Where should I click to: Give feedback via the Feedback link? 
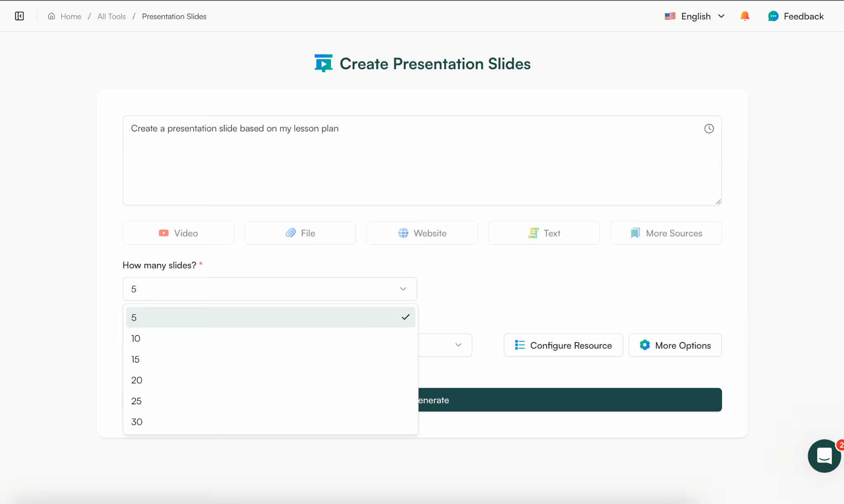[x=795, y=16]
